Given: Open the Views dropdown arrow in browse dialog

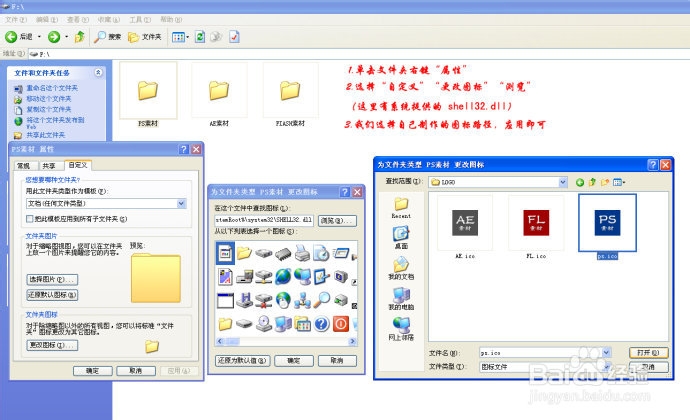Looking at the screenshot, I should coord(624,182).
